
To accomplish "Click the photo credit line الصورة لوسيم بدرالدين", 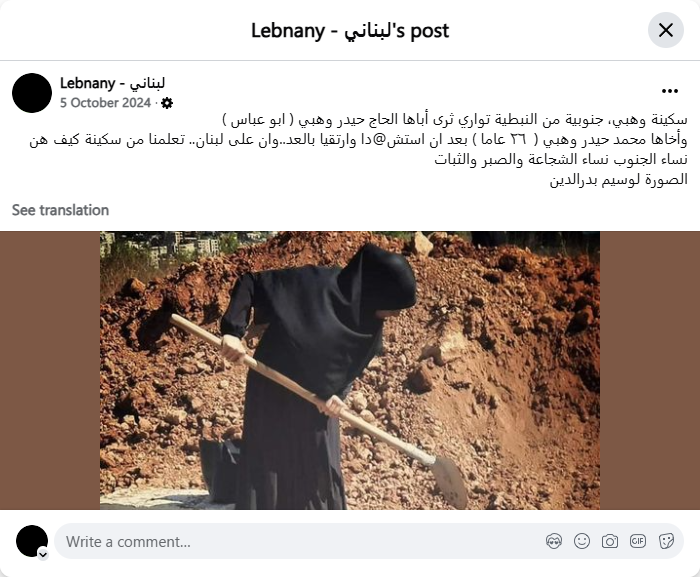I will (618, 180).
